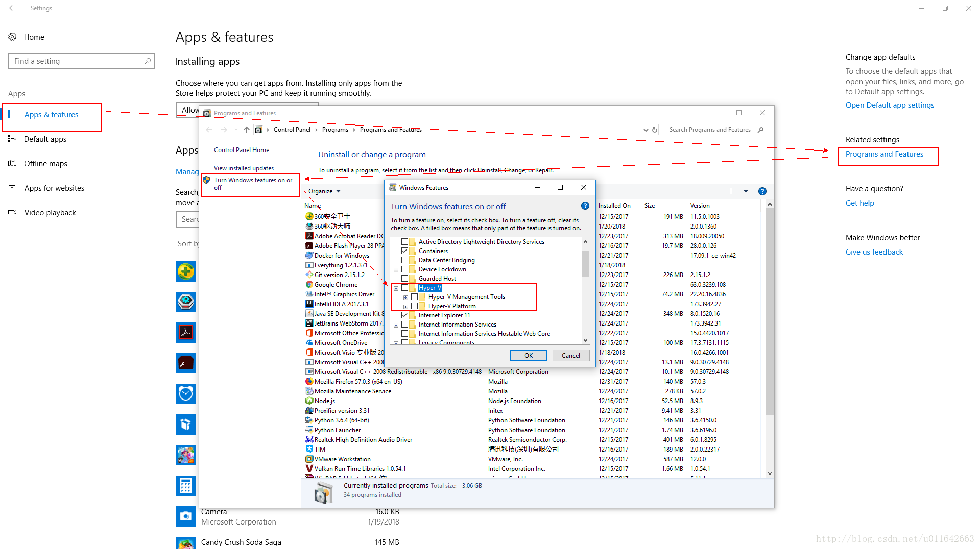The image size is (980, 549).
Task: Click the Camera app tile icon
Action: point(186,516)
